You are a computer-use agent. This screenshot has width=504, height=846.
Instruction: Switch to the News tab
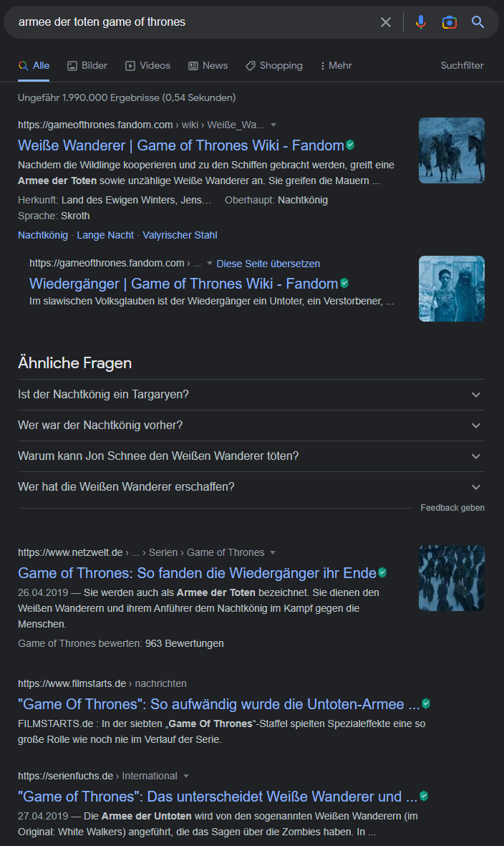(x=208, y=65)
